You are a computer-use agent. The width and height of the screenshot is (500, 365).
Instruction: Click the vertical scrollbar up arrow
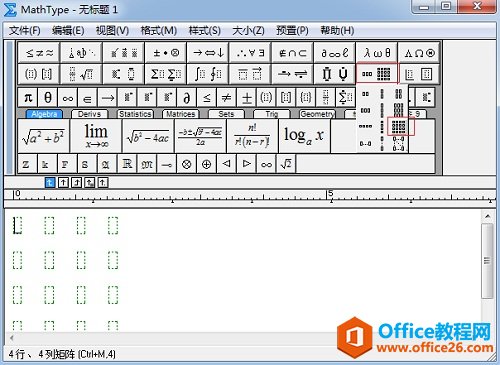click(x=487, y=216)
